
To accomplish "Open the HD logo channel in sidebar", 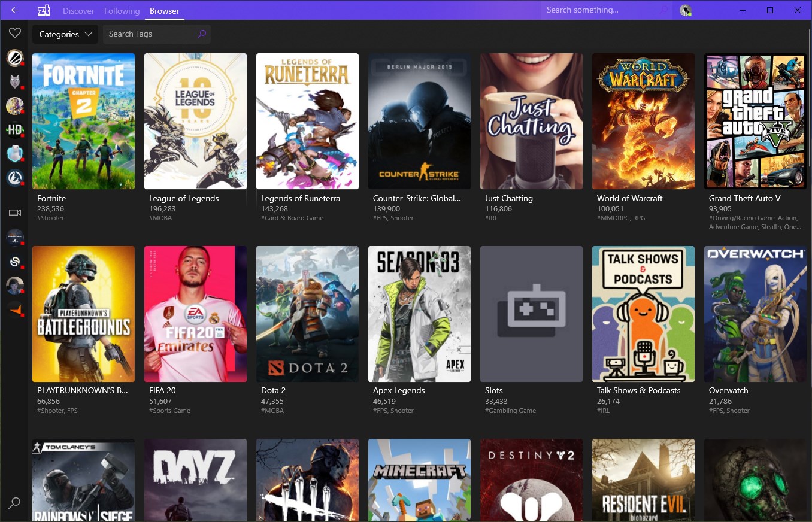I will 14,130.
